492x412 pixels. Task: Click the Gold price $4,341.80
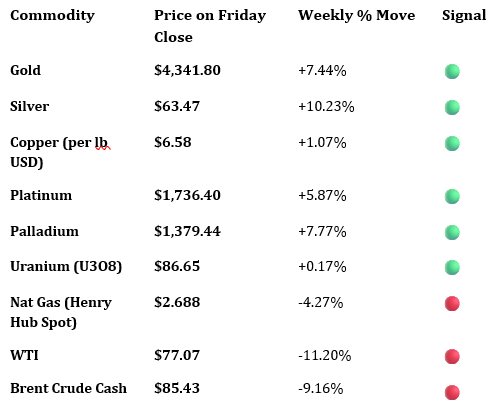pos(187,70)
